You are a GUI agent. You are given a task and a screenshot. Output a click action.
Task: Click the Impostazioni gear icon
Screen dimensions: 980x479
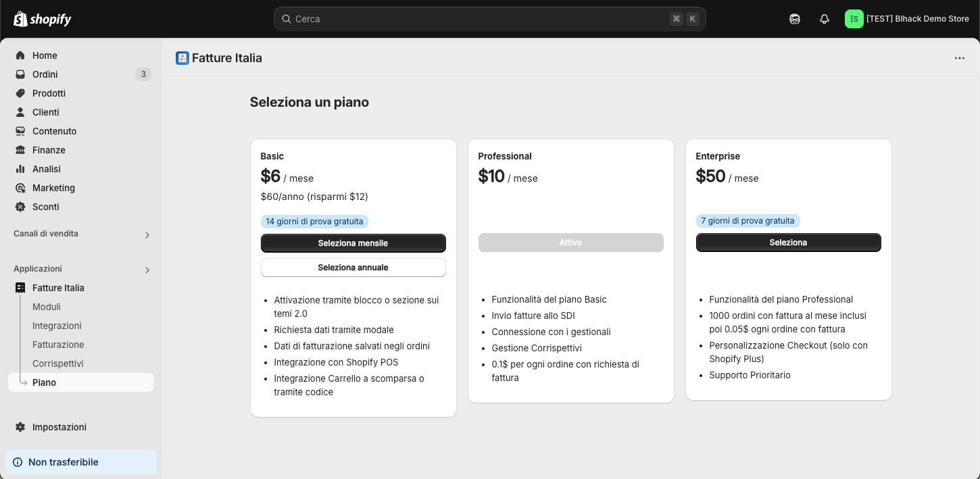[x=20, y=427]
